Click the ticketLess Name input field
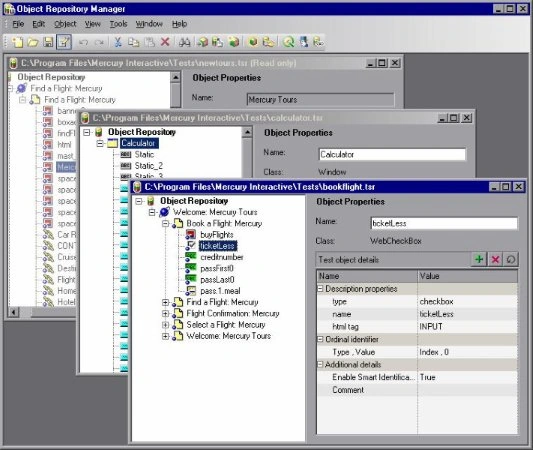Screen dimensions: 533x450 (x=444, y=223)
